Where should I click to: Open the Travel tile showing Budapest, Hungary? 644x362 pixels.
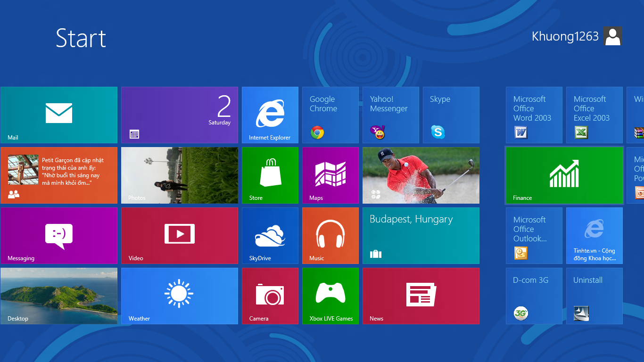(421, 236)
